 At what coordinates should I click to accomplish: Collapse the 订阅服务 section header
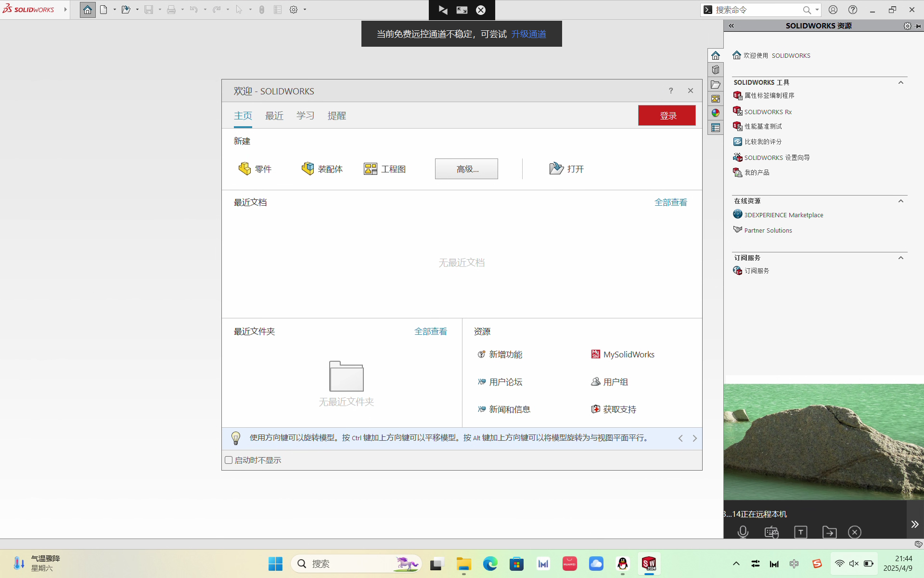point(901,258)
